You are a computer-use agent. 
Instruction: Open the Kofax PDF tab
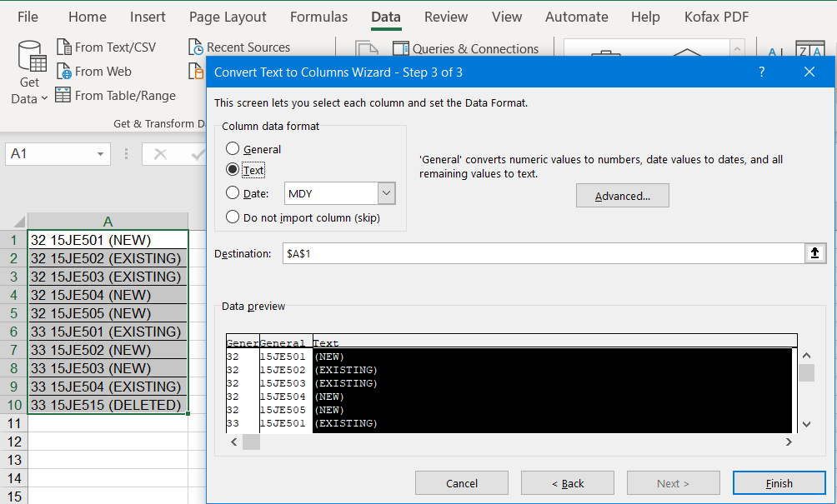(717, 17)
